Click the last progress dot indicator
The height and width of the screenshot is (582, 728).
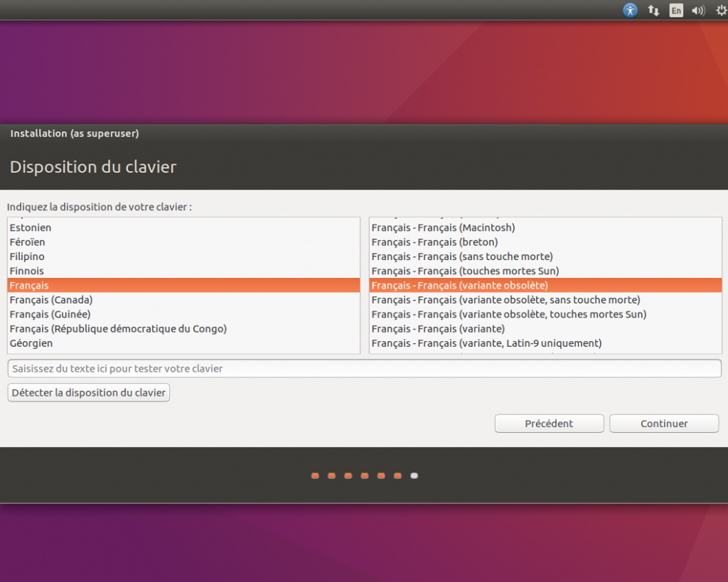pos(414,475)
